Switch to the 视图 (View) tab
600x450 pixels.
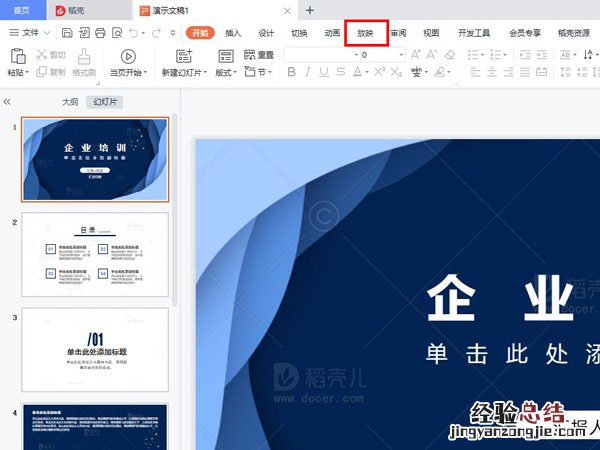pyautogui.click(x=431, y=33)
